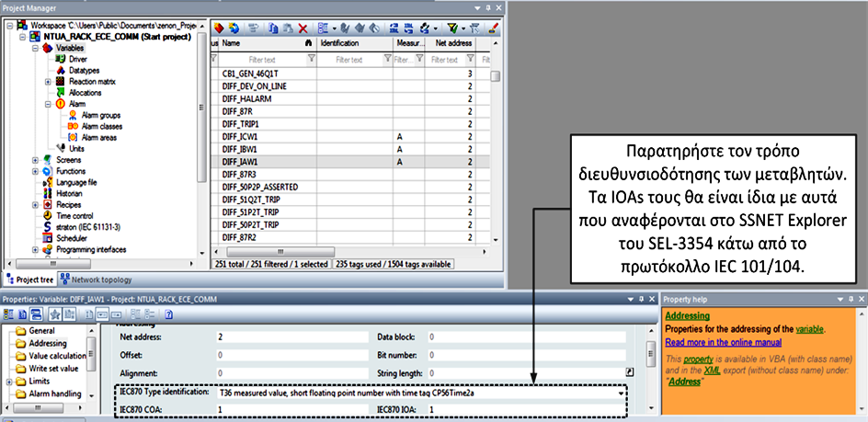Click the red X delete icon

[x=303, y=29]
